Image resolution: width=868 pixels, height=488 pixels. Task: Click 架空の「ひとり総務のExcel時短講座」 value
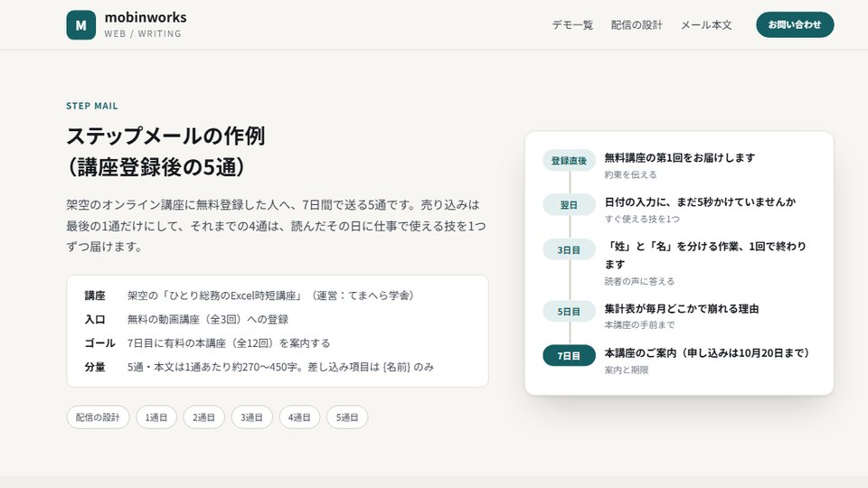pyautogui.click(x=271, y=296)
